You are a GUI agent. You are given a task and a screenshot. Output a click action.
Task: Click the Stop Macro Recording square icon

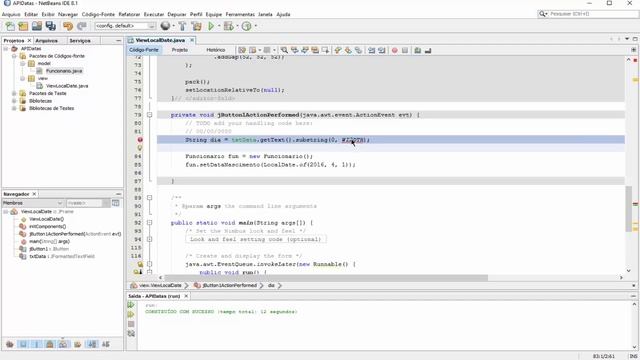click(404, 50)
